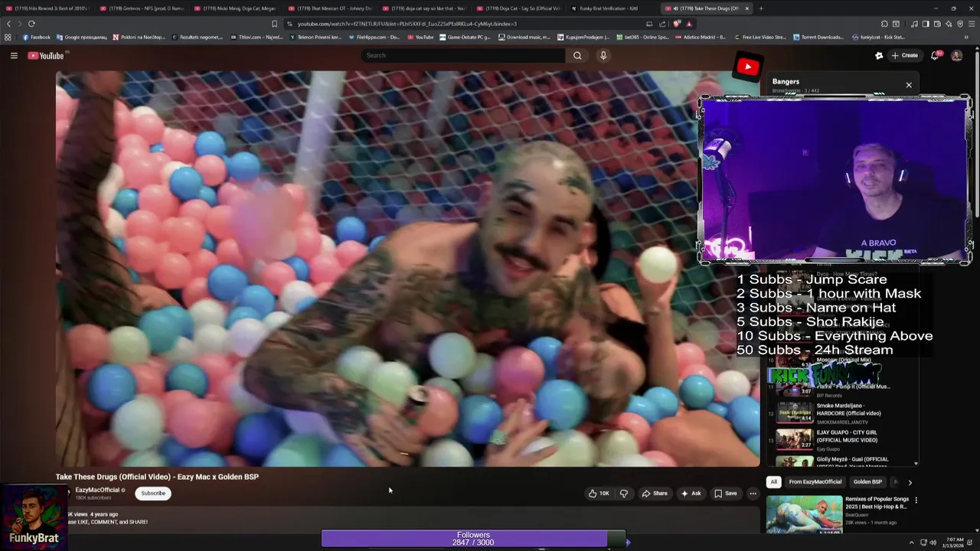Select the Golden BSP filter chip

[867, 482]
